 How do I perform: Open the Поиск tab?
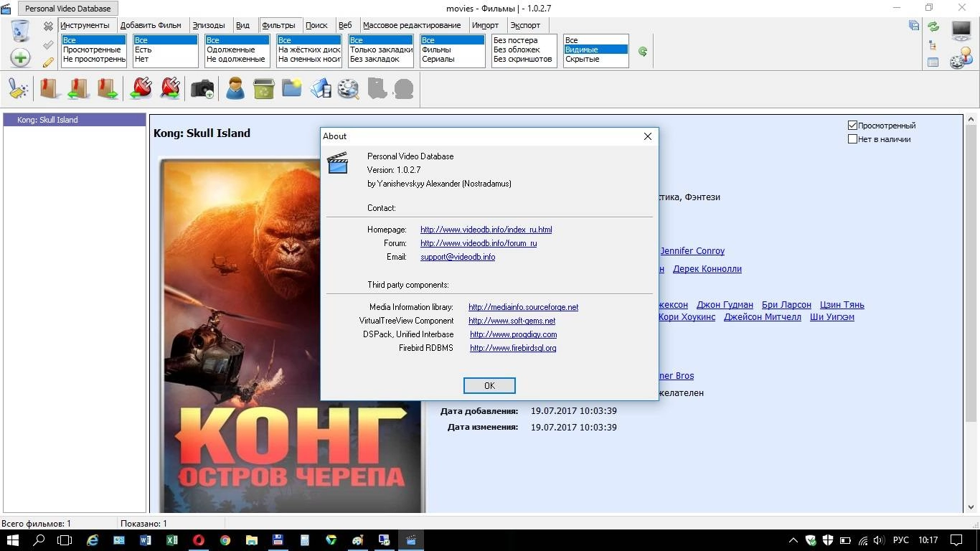point(316,25)
